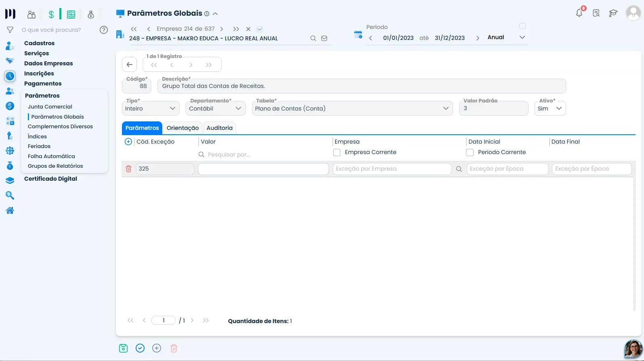The image size is (644, 361).
Task: Switch to the Auditoria tab
Action: point(220,128)
